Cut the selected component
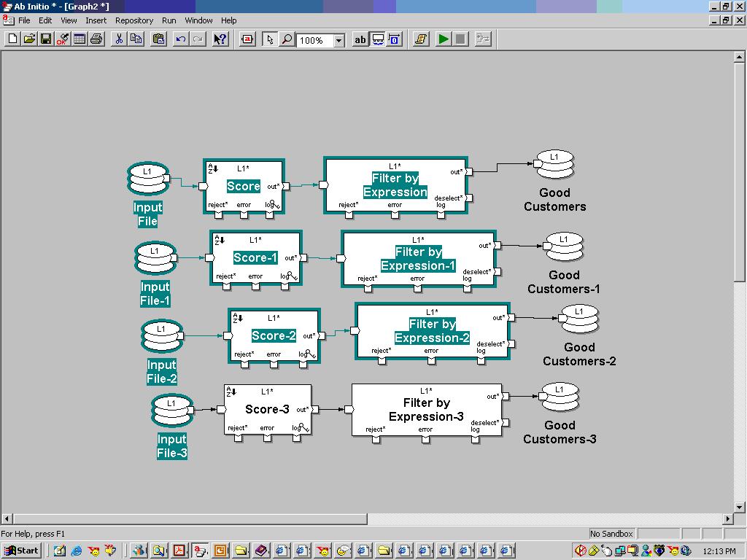Image resolution: width=747 pixels, height=560 pixels. tap(120, 39)
